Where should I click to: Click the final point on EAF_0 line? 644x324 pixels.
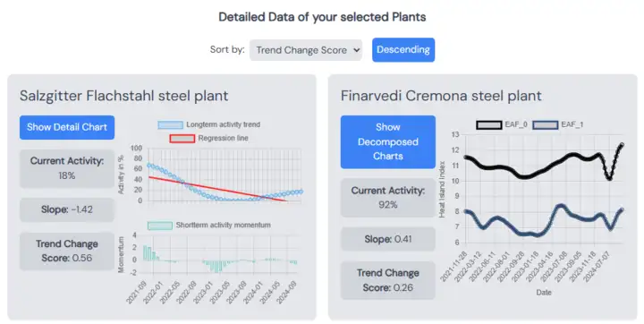[x=622, y=145]
